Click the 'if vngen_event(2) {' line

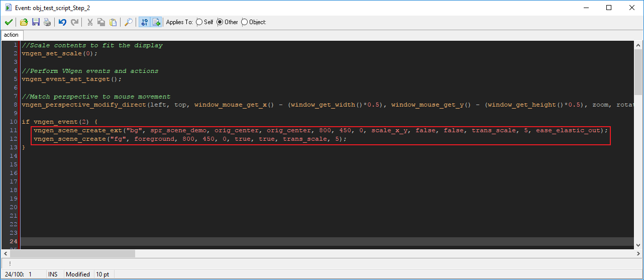click(x=59, y=122)
